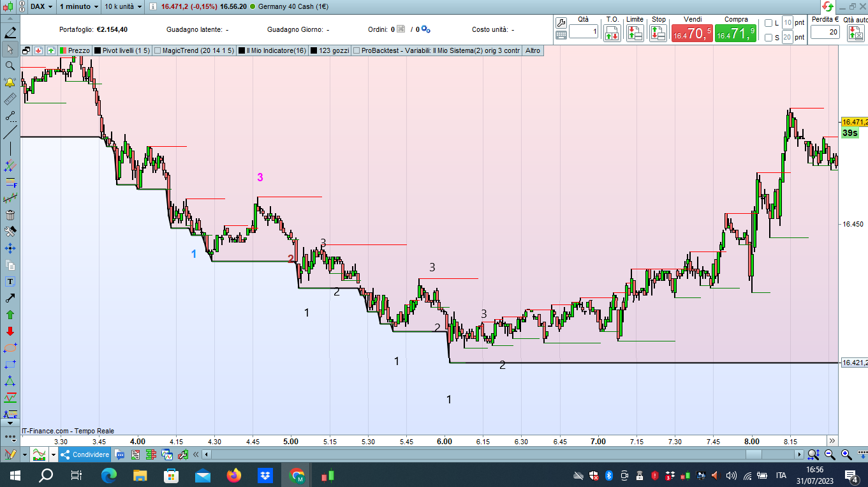
Task: Open the chat bubbles icon in bottom bar
Action: click(120, 455)
